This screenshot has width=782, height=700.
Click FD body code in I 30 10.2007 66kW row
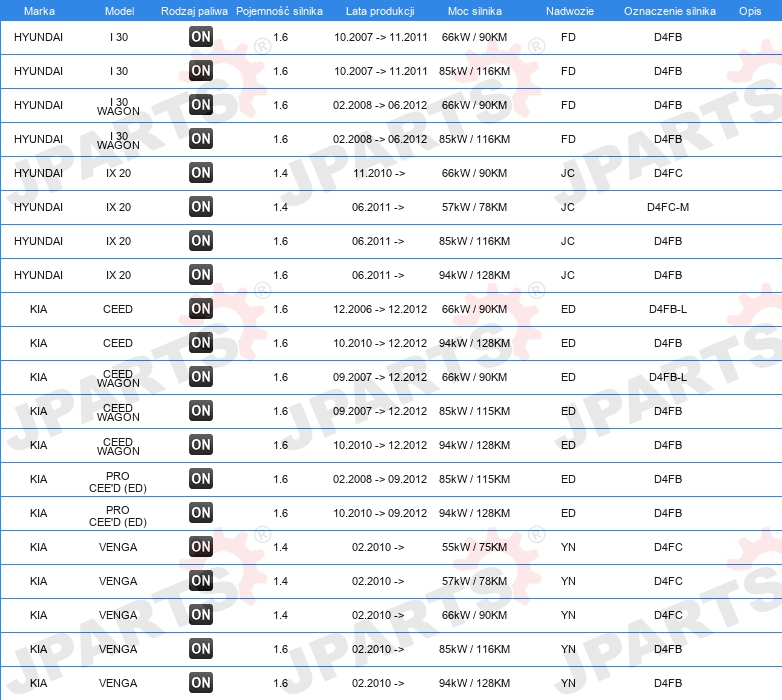pyautogui.click(x=568, y=37)
